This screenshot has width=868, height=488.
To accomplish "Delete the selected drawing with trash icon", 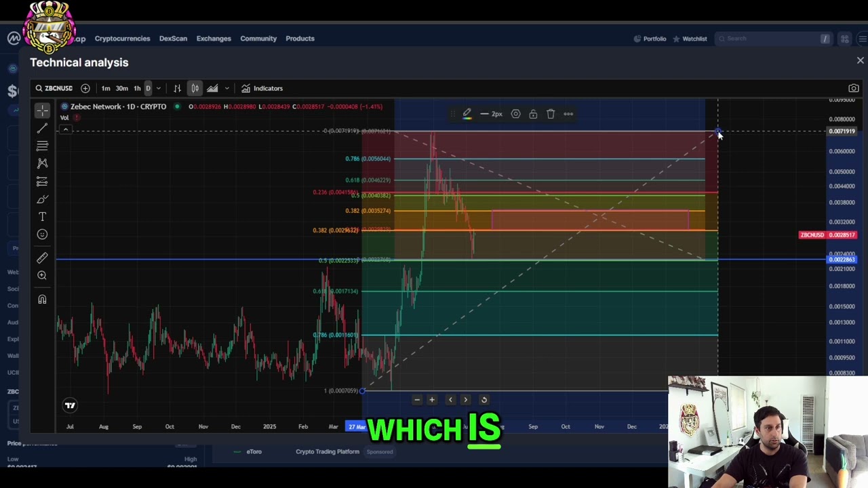I will 551,114.
